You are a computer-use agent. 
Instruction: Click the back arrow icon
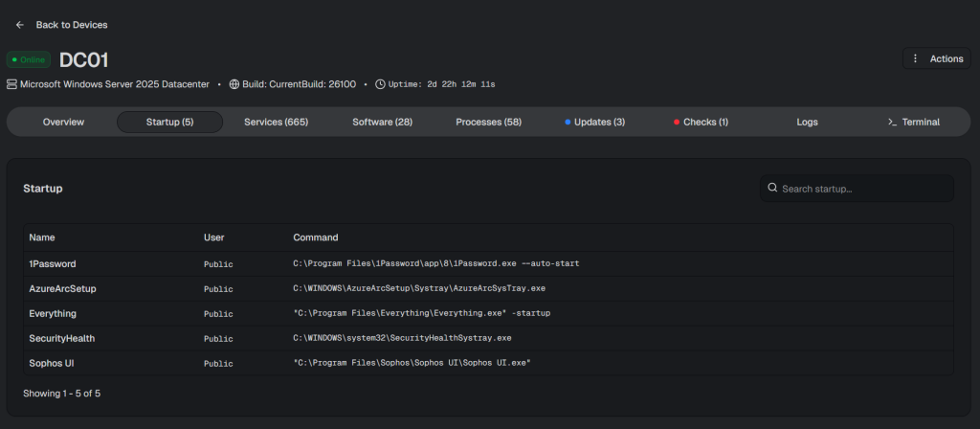[20, 24]
